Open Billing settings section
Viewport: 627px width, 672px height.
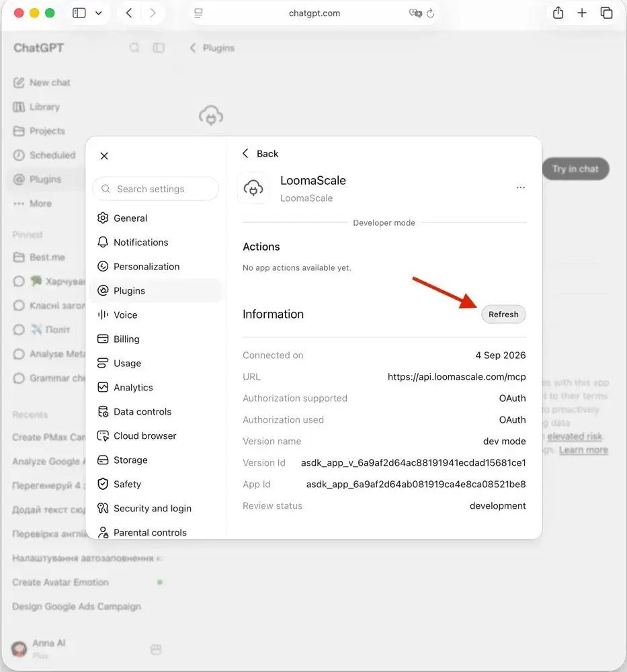157,339
